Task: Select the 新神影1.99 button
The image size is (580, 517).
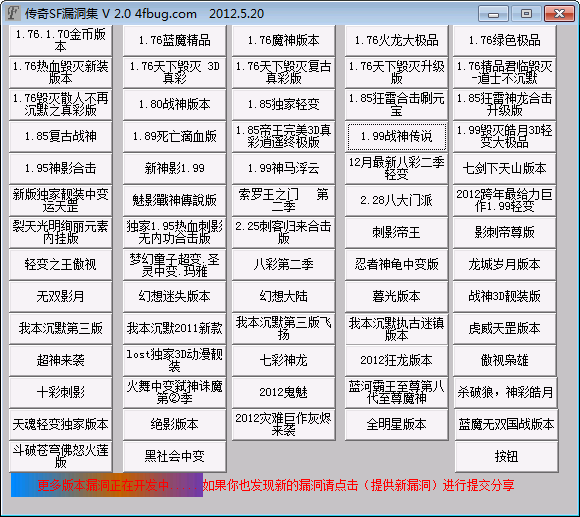Action: click(175, 169)
